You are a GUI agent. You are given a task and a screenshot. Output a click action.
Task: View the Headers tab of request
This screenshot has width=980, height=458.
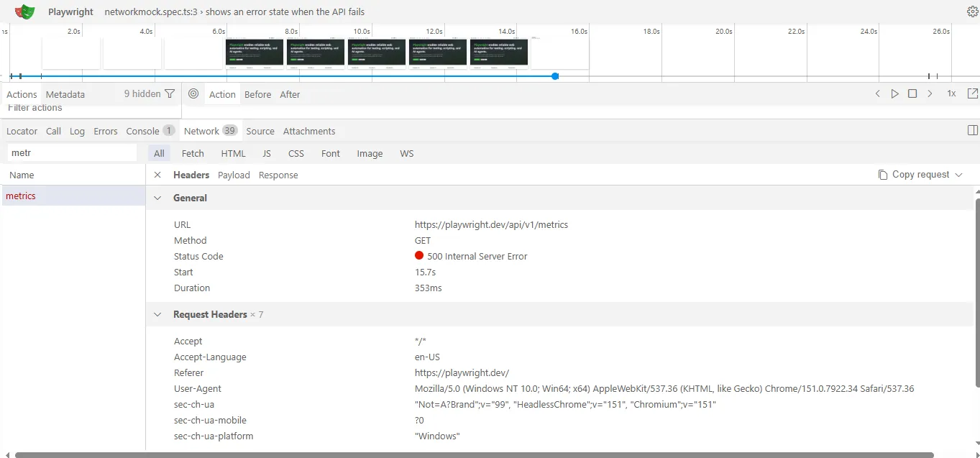click(x=191, y=175)
